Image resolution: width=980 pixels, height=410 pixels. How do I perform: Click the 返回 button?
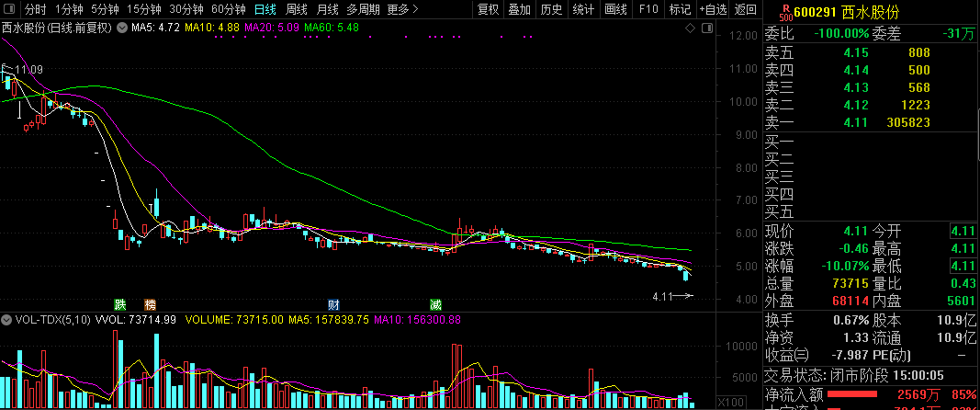click(x=746, y=9)
